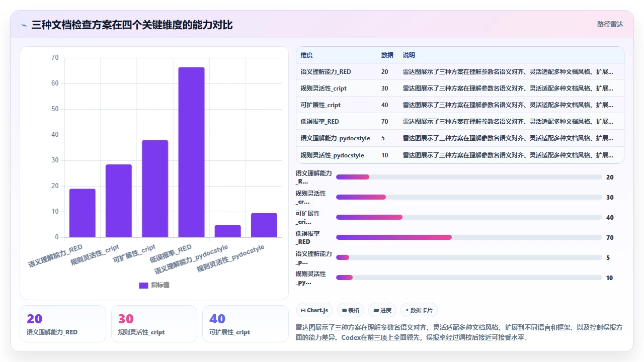Click the 规则灵活性_pydocstyle bar in the chart
The width and height of the screenshot is (644, 362).
pyautogui.click(x=264, y=225)
